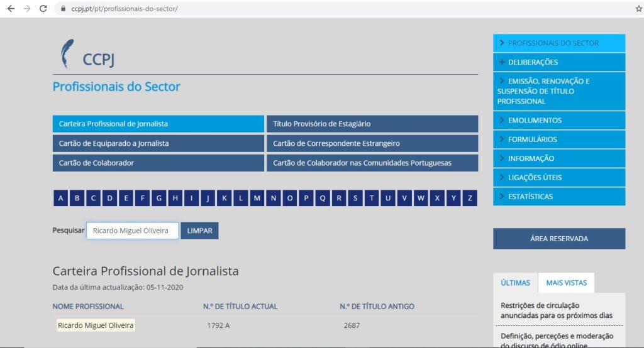
Task: Filter names by letter U
Action: (x=388, y=198)
